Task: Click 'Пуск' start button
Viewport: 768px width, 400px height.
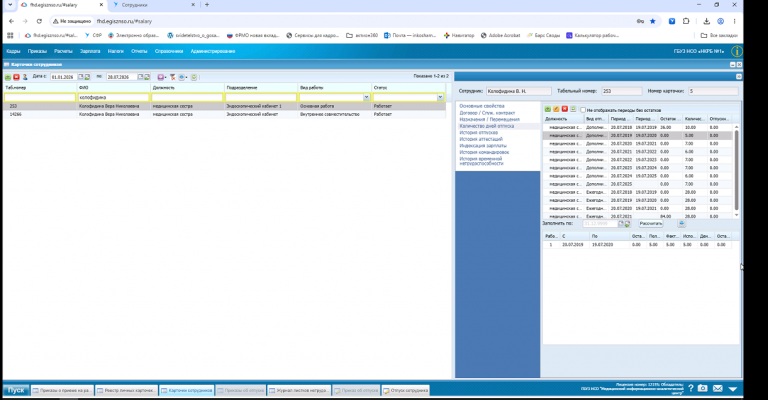Action: (x=16, y=390)
